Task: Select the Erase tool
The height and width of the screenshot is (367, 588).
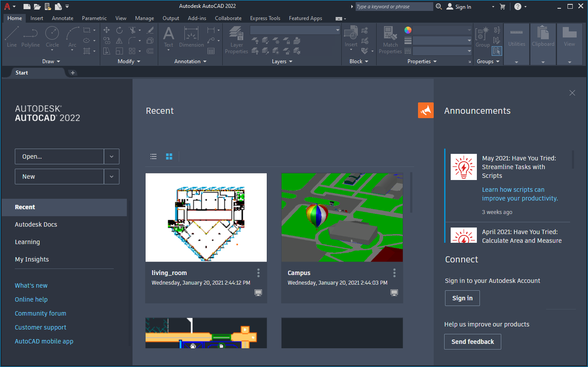Action: (151, 31)
